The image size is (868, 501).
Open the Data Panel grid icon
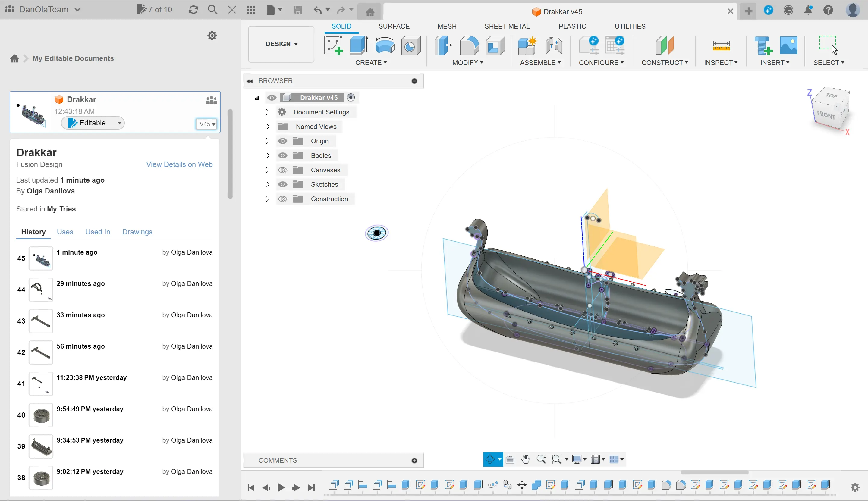tap(251, 10)
